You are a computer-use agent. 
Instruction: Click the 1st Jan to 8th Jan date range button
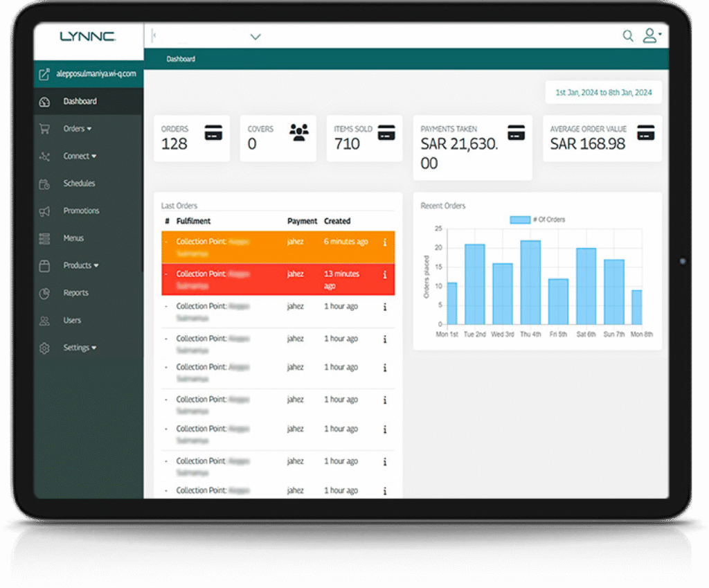point(602,91)
